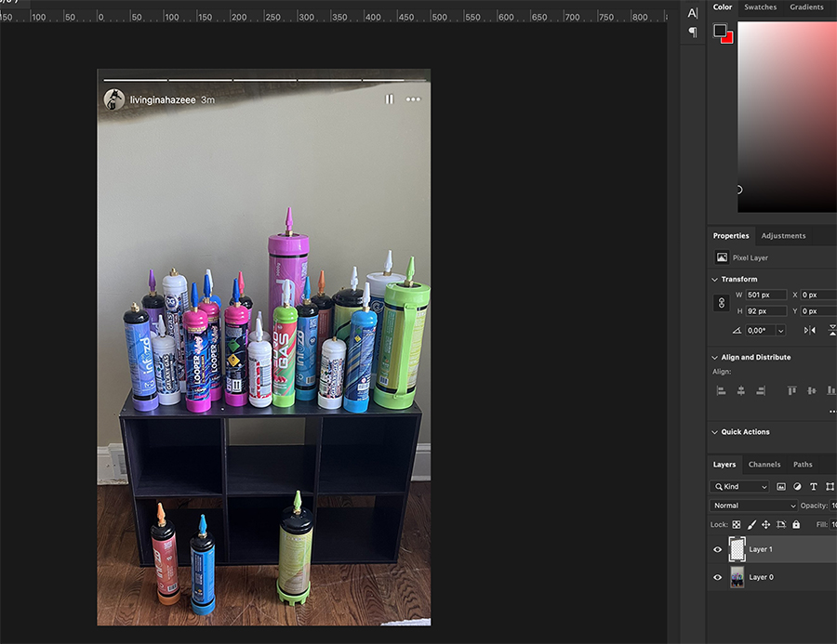Hide Layer 1 with eye icon
Viewport: 837px width, 644px height.
click(717, 549)
